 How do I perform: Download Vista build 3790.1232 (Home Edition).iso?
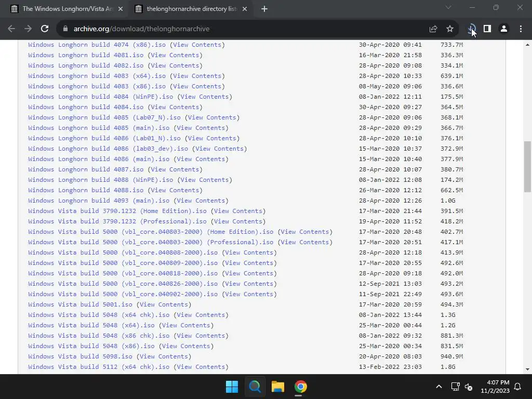point(117,211)
